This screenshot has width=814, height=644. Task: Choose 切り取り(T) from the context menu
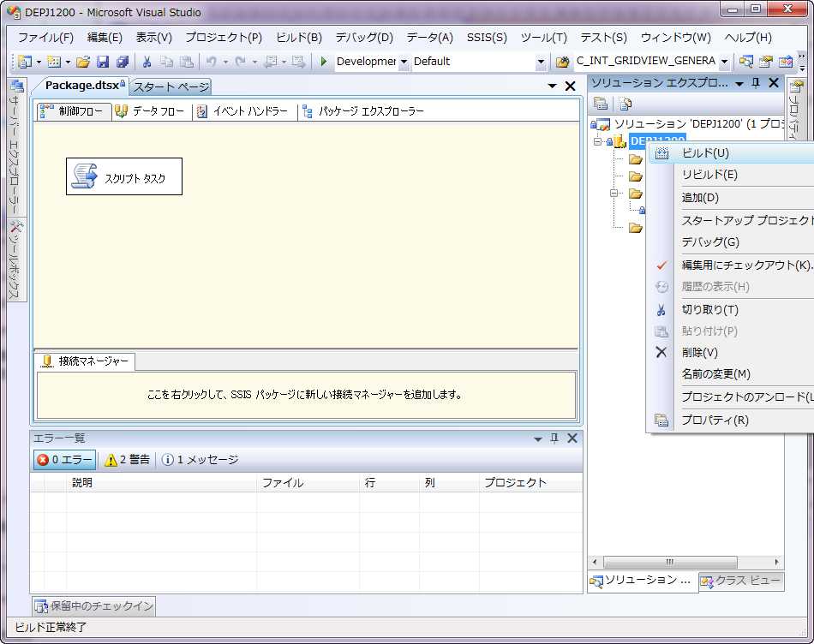[732, 310]
